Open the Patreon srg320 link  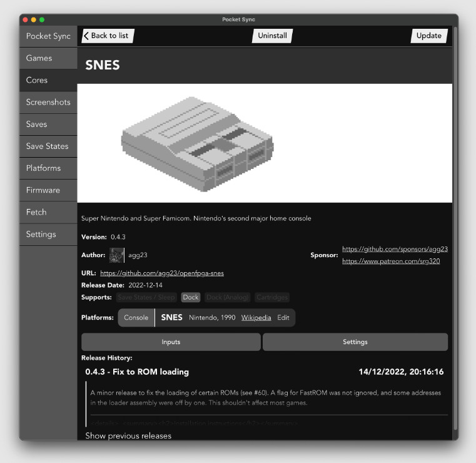(x=391, y=261)
